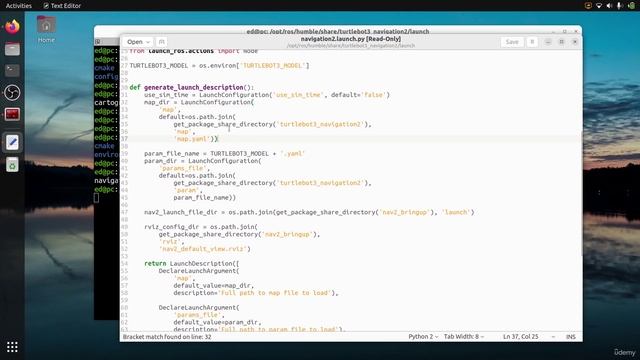This screenshot has width=640, height=360.
Task: Click the screen recording tray indicator
Action: coord(588,6)
